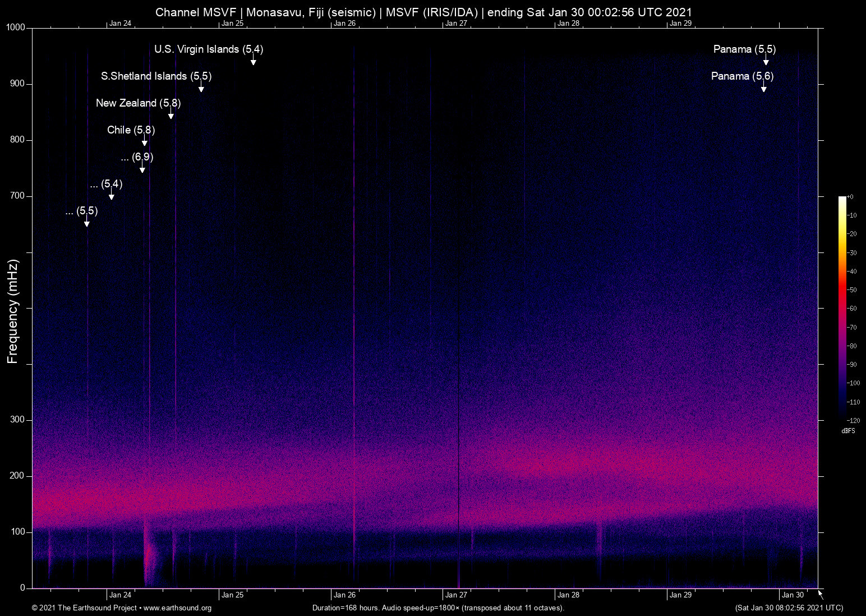This screenshot has width=866, height=616.
Task: Click the 300 frequency axis value
Action: coord(18,420)
